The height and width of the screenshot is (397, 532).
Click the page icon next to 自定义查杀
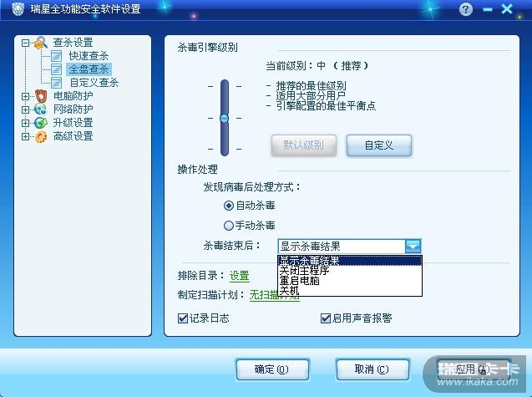click(x=56, y=82)
